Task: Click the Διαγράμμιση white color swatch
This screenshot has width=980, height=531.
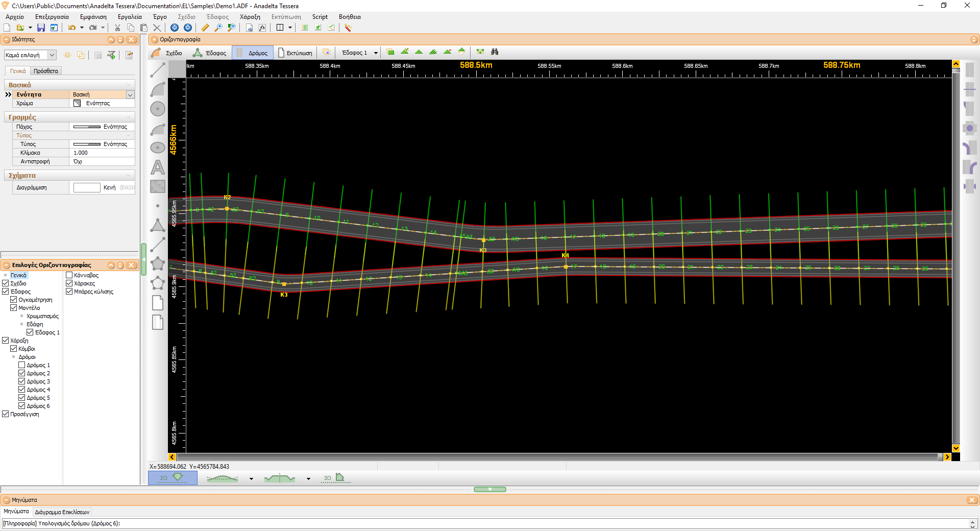Action: pos(87,187)
